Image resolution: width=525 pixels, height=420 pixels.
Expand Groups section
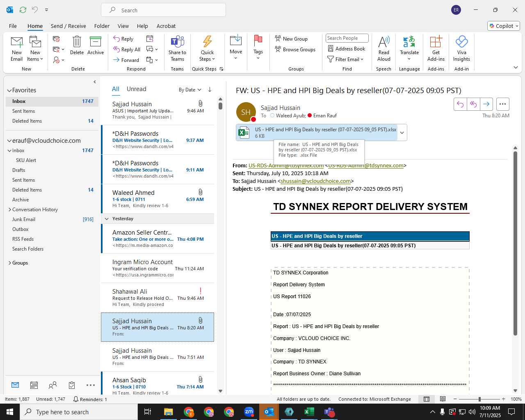pyautogui.click(x=10, y=263)
